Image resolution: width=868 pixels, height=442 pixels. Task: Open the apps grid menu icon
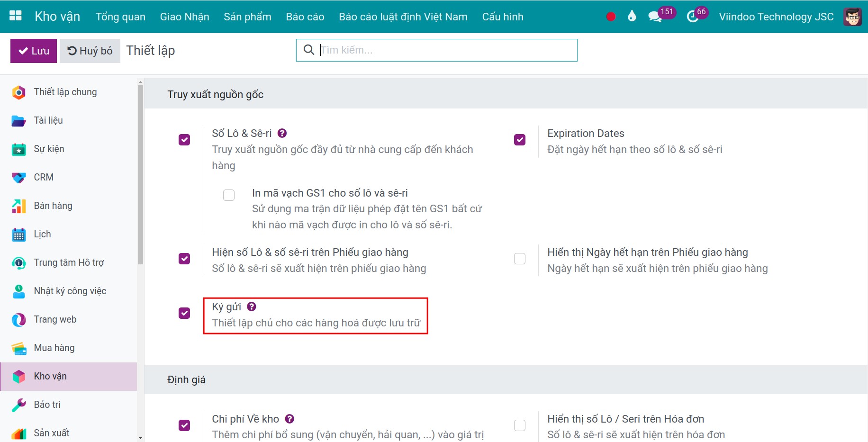[16, 16]
